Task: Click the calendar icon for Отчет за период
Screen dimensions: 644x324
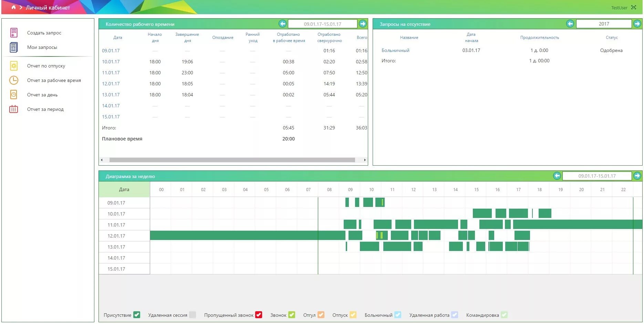Action: (x=14, y=109)
